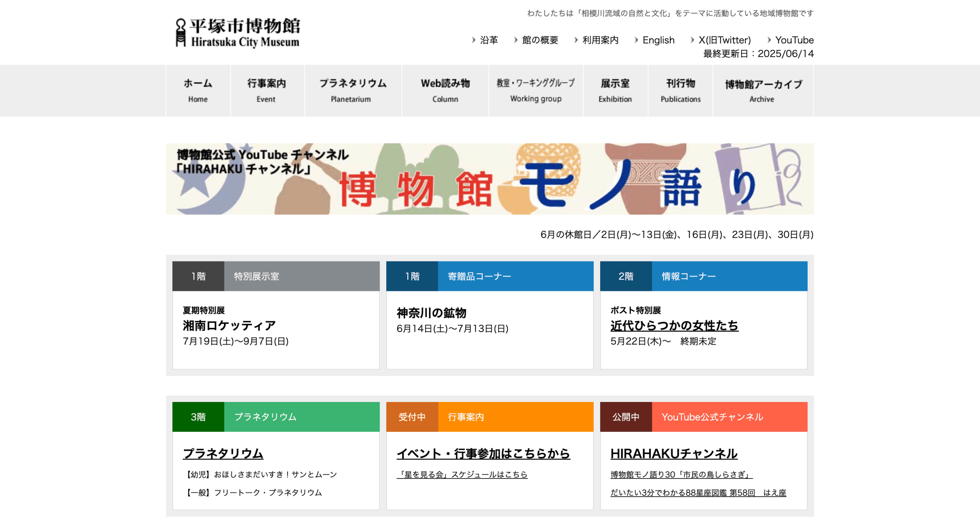This screenshot has width=980, height=531.
Task: Open だいたい3分でわかる88星座図鑑 第58回 link
Action: [x=698, y=492]
